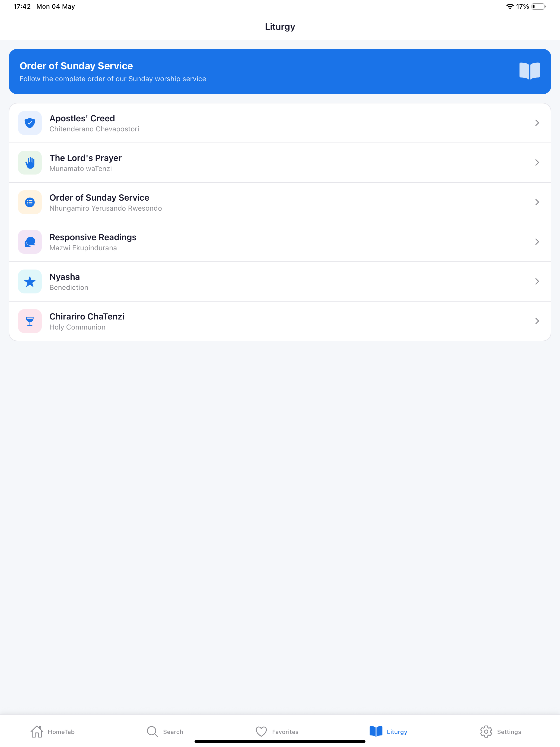Open The Lord's Prayer using chevron arrow

pyautogui.click(x=537, y=162)
